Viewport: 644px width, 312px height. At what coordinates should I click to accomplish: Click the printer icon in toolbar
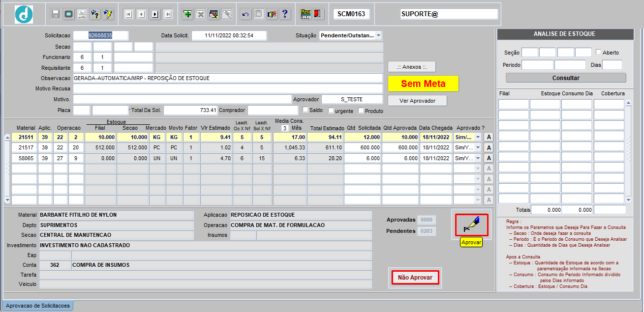tap(82, 14)
